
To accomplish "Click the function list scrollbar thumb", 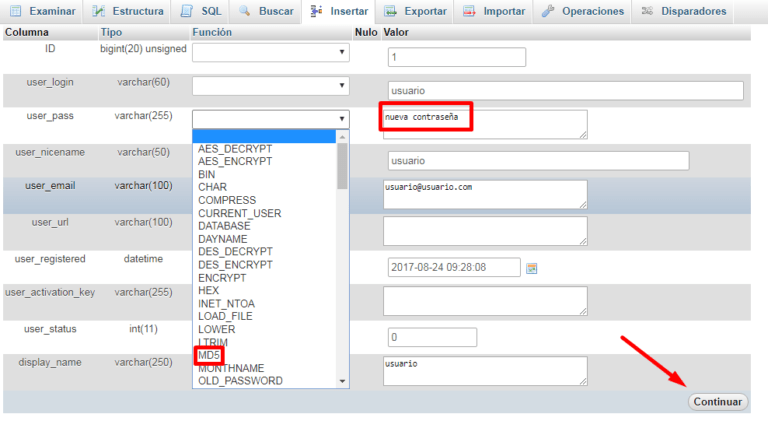I will click(342, 166).
